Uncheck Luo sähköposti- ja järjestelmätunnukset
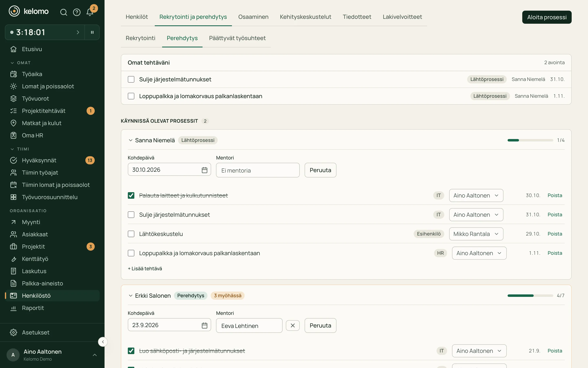Screen dimensions: 588x368 (x=131, y=351)
